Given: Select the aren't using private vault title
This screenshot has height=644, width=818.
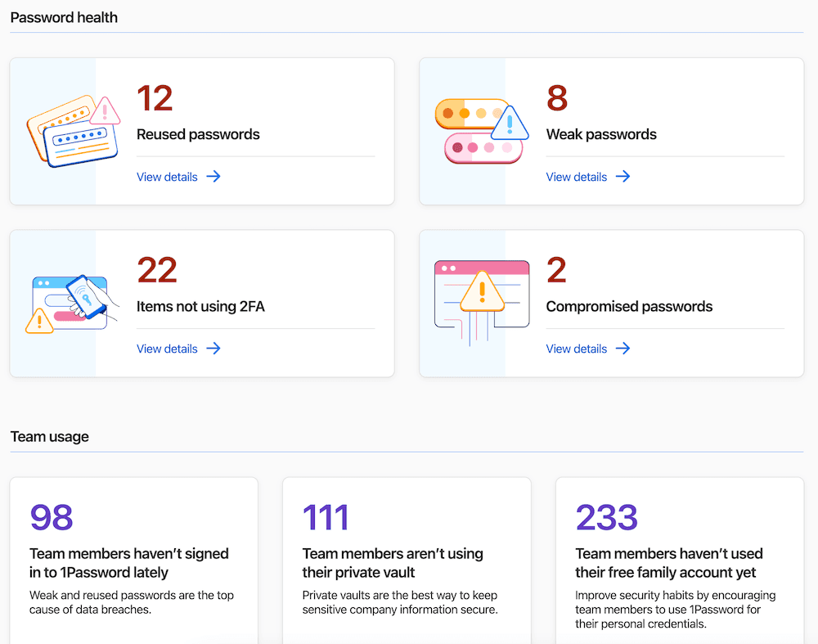Looking at the screenshot, I should pos(393,563).
